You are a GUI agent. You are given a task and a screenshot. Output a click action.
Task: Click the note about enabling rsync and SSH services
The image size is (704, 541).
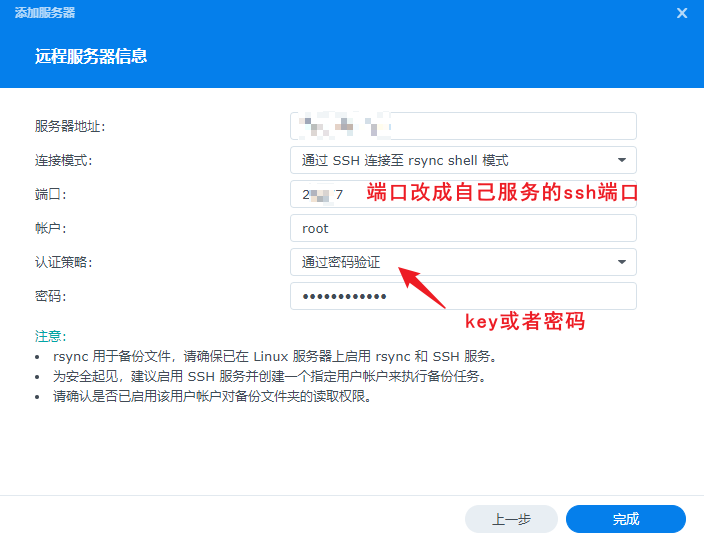[275, 356]
